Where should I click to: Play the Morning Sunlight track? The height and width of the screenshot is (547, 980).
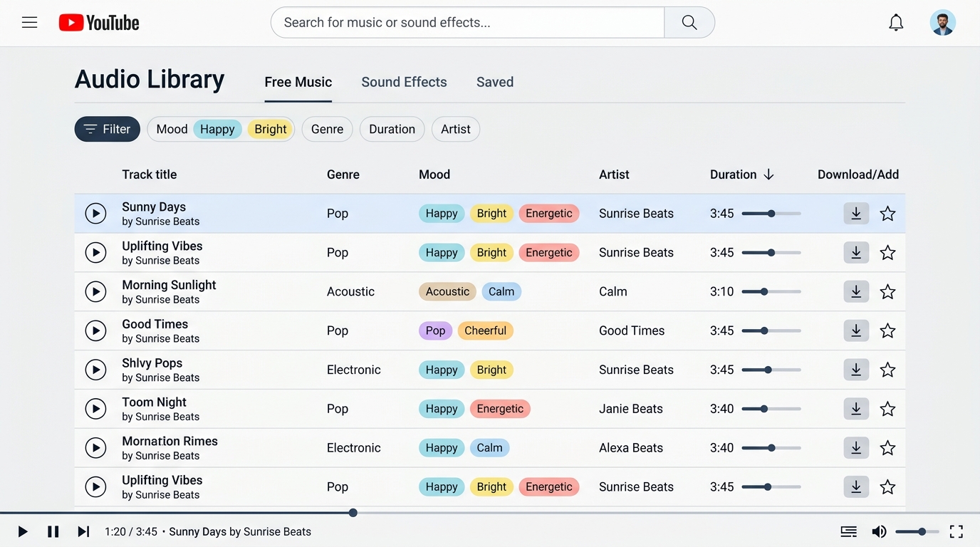(95, 291)
